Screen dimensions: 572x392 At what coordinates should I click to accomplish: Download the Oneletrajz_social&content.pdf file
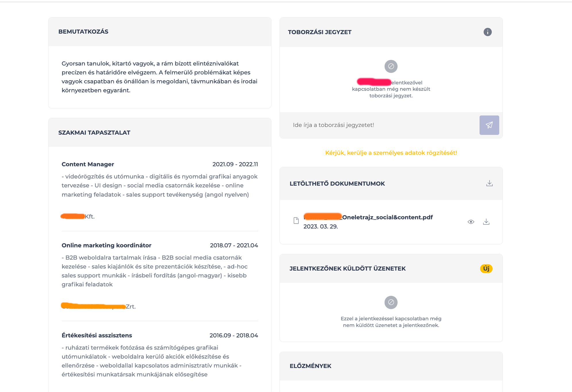(x=486, y=222)
